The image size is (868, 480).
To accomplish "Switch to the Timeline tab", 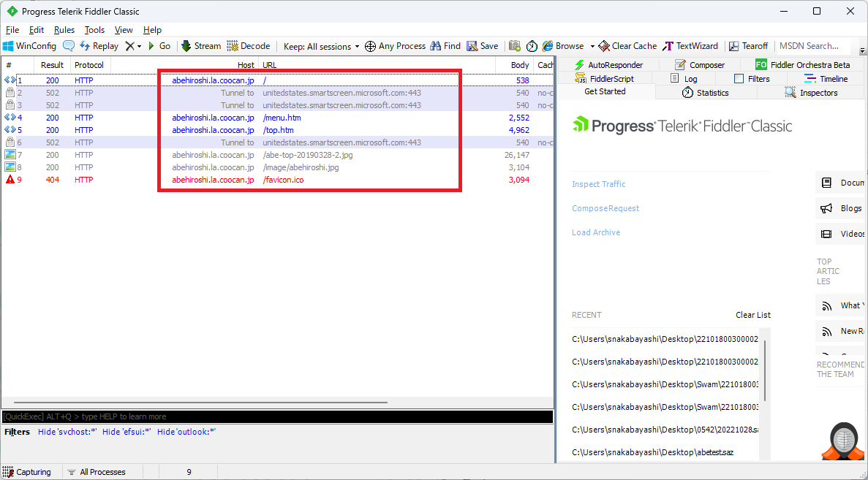I will [826, 78].
